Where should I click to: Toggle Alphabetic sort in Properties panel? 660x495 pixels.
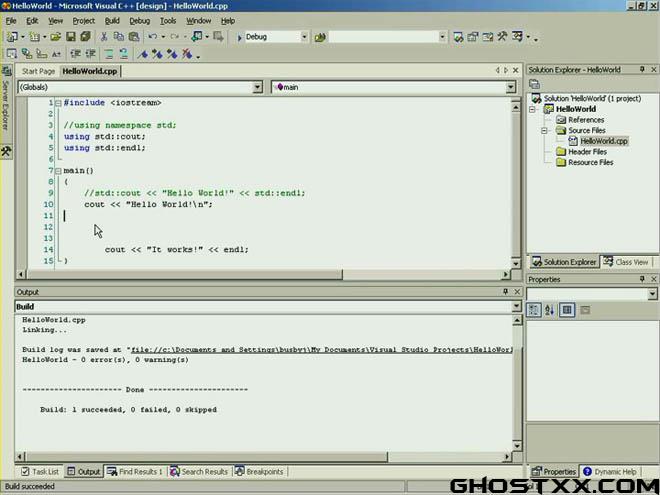point(549,311)
